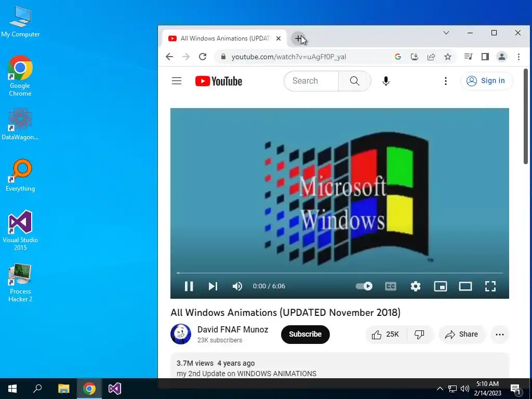Open a new Chrome tab
Image resolution: width=532 pixels, height=399 pixels.
(298, 38)
